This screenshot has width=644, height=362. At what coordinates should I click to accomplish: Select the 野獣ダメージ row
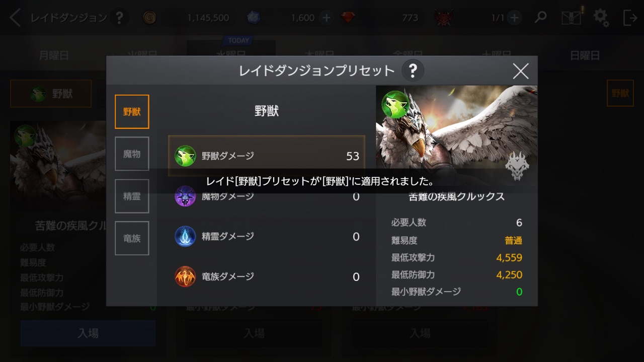click(267, 156)
